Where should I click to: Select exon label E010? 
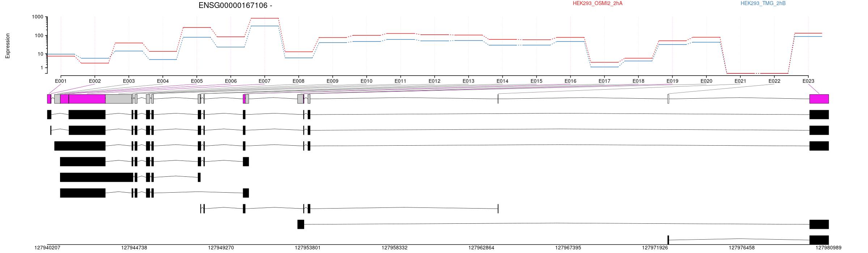[x=366, y=81]
